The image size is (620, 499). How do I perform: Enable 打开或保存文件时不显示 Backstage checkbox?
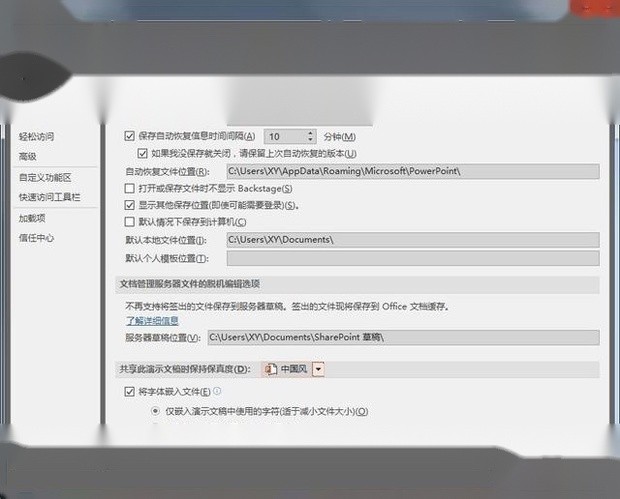(x=129, y=188)
